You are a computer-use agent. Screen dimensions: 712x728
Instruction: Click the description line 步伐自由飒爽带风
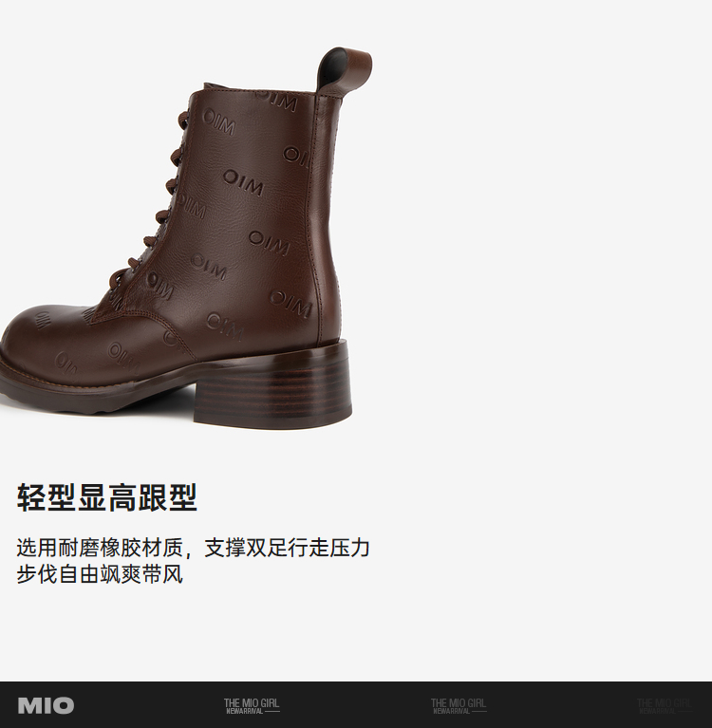tap(100, 574)
